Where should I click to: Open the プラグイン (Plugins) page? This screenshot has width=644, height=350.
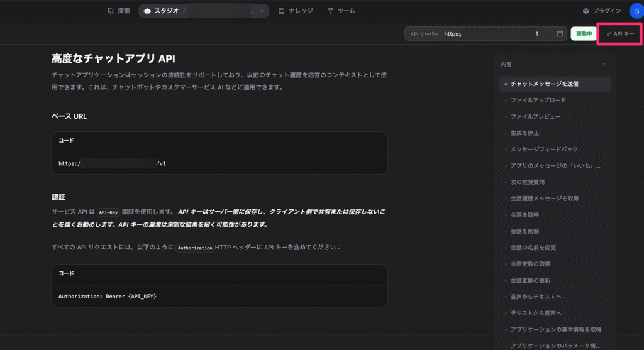click(x=602, y=11)
